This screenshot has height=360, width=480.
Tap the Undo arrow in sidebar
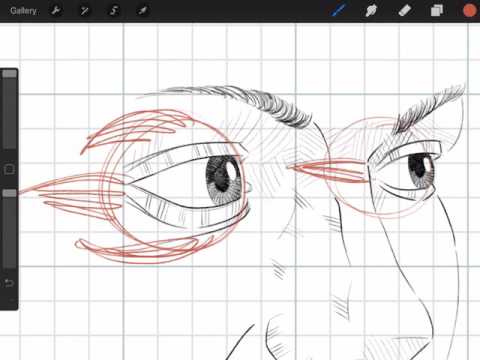click(x=9, y=283)
